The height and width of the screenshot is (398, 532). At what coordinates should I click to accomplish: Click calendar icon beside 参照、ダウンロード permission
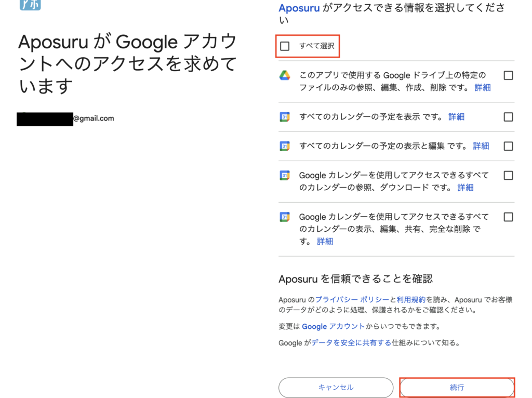pyautogui.click(x=284, y=175)
